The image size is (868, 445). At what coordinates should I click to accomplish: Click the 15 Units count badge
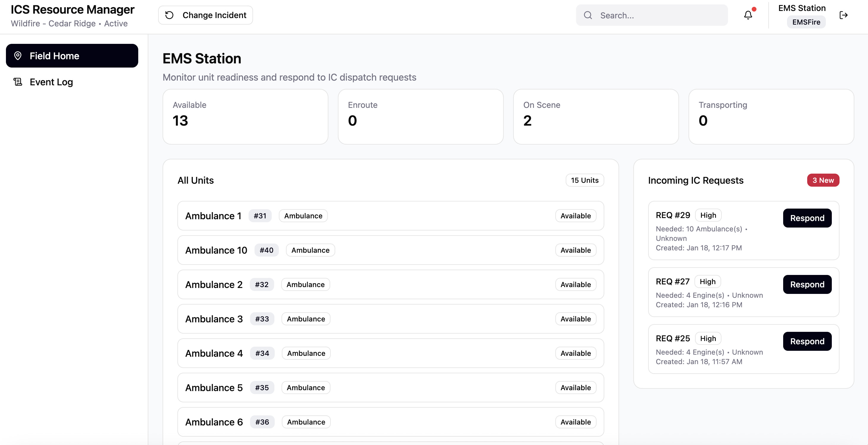584,180
